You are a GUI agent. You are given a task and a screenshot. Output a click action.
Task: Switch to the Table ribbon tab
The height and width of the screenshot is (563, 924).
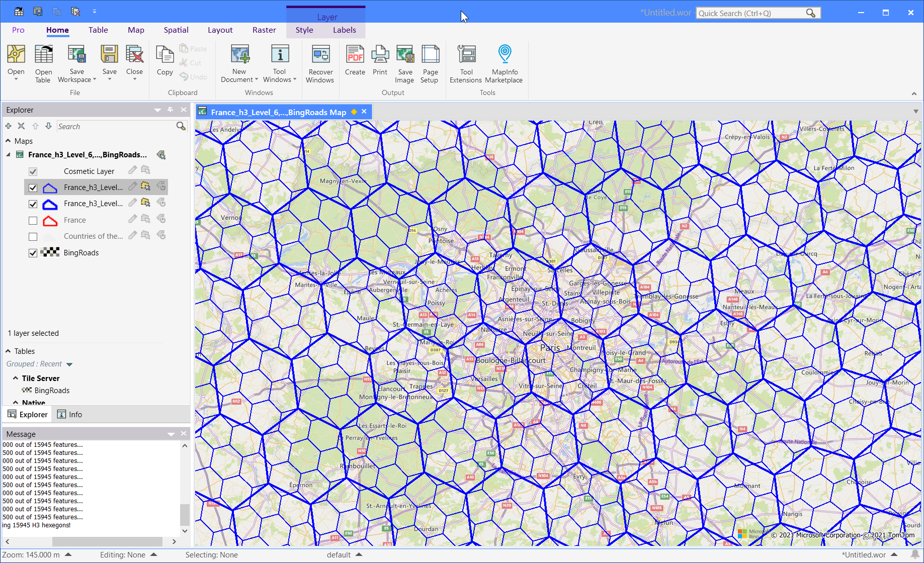coord(98,30)
